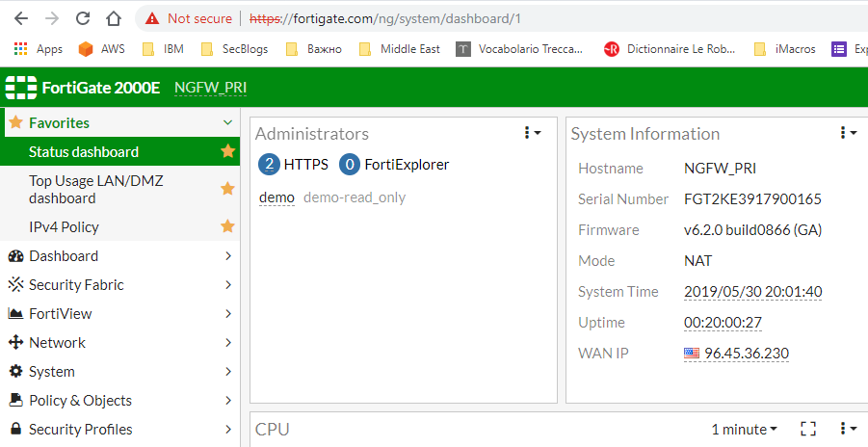Open the Dashboard menu item
Image resolution: width=868 pixels, height=447 pixels.
(119, 256)
